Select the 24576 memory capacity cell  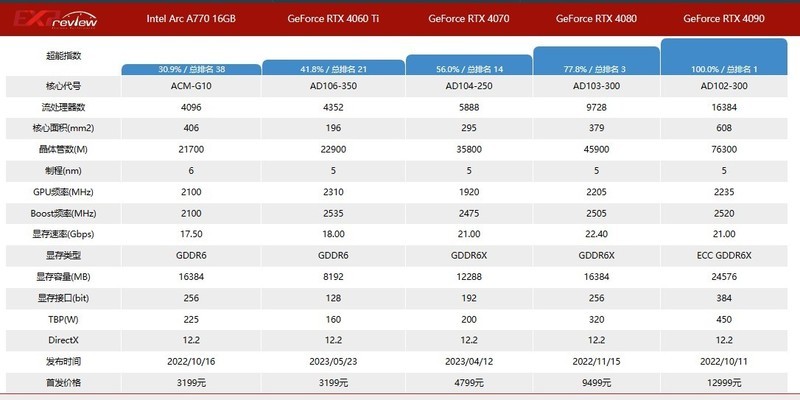(724, 277)
